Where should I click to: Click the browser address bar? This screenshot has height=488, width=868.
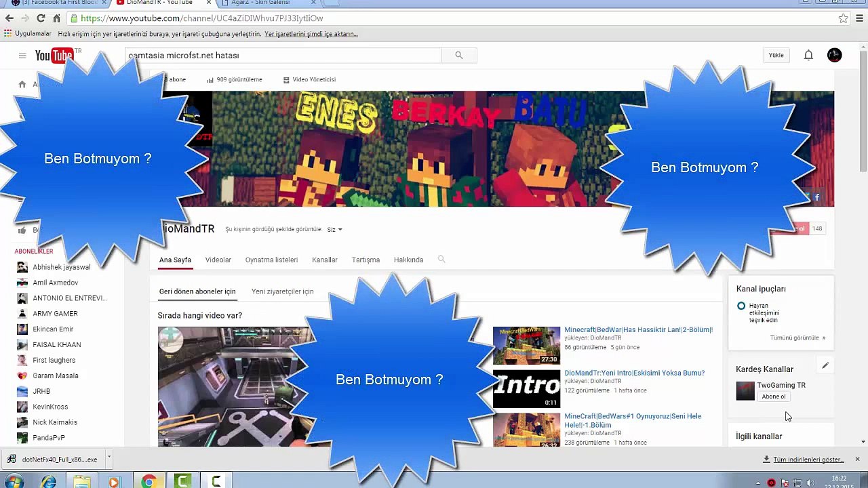tap(448, 18)
